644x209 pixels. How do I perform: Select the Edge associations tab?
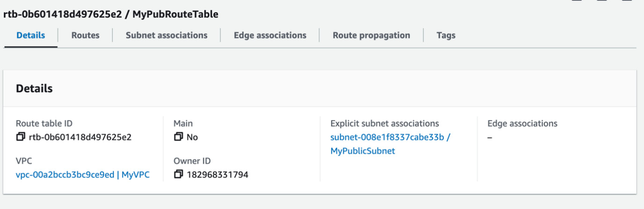pos(270,36)
